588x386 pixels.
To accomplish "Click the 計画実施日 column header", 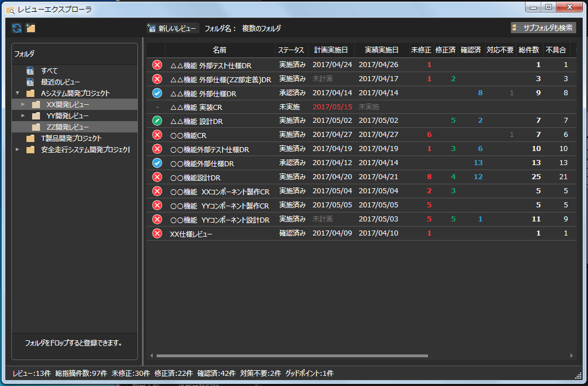I will (331, 50).
